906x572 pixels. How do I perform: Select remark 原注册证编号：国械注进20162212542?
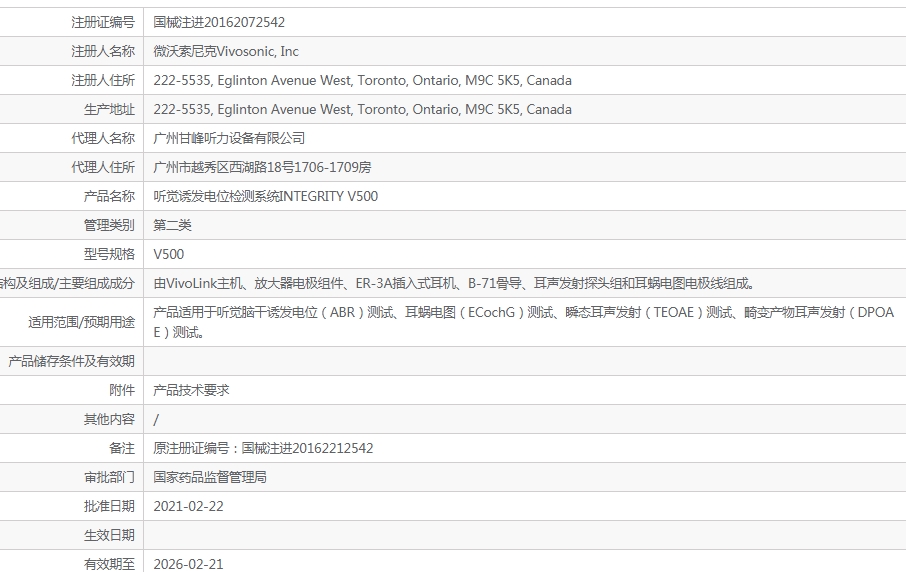pyautogui.click(x=263, y=448)
